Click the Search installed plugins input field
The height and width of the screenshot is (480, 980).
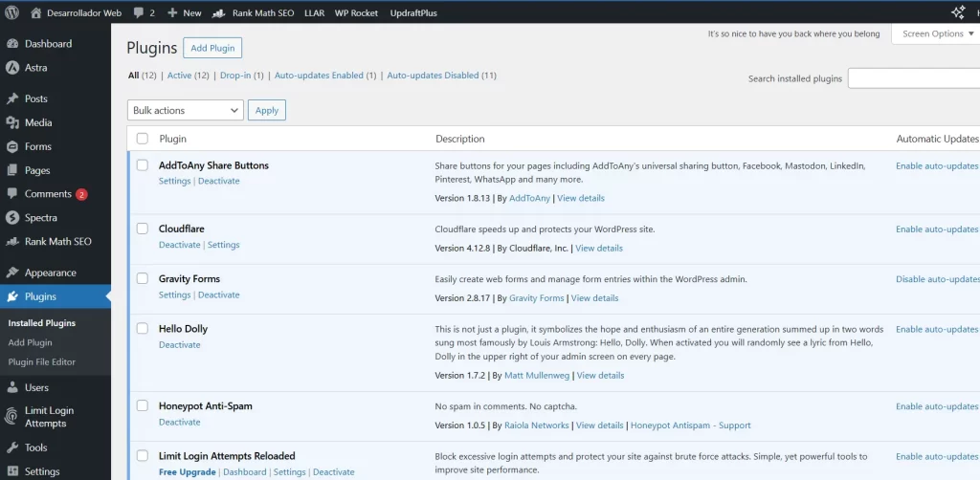click(x=914, y=78)
